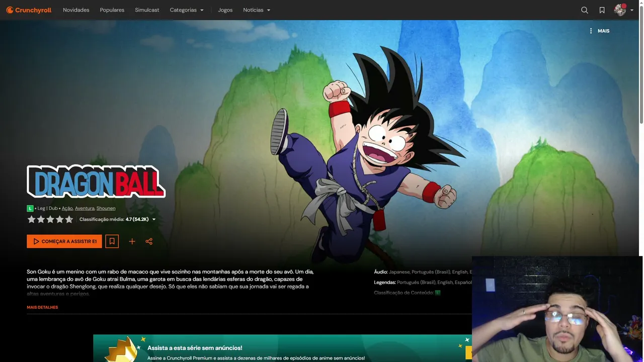Click the Premium ad-free banner
The width and height of the screenshot is (644, 362).
click(282, 348)
